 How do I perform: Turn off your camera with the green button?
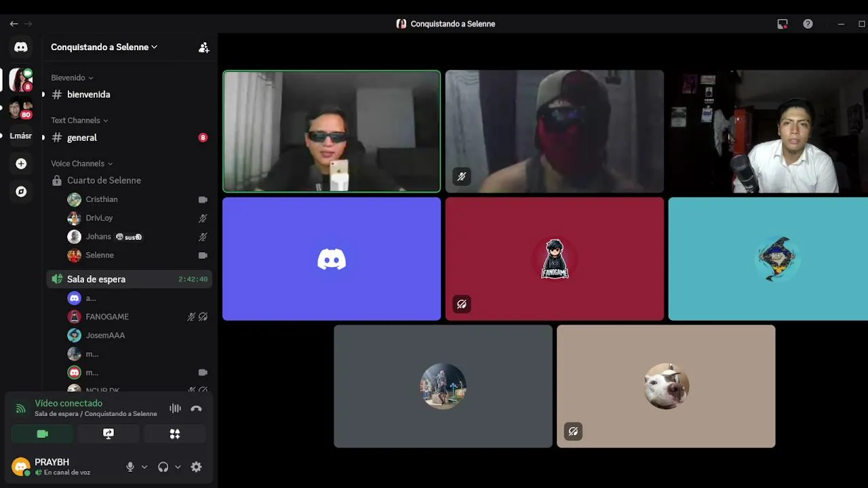[x=42, y=434]
